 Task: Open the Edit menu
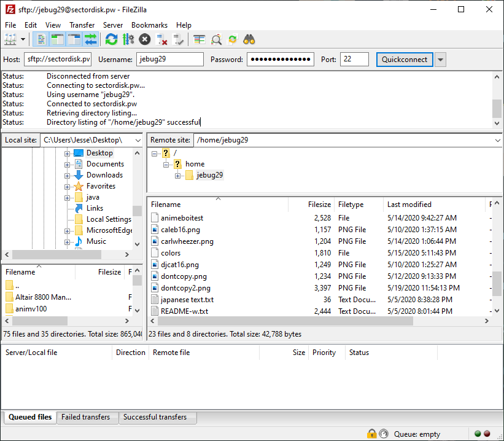pos(31,25)
